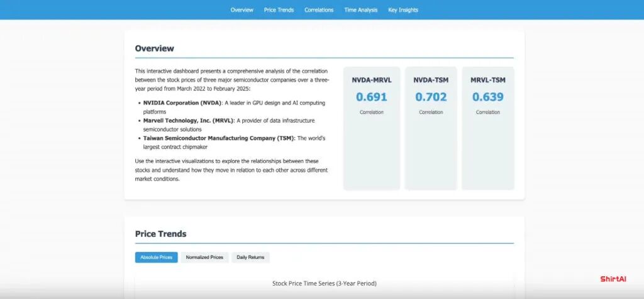This screenshot has width=644, height=299.
Task: Go to Price Trends in navigation
Action: click(279, 10)
